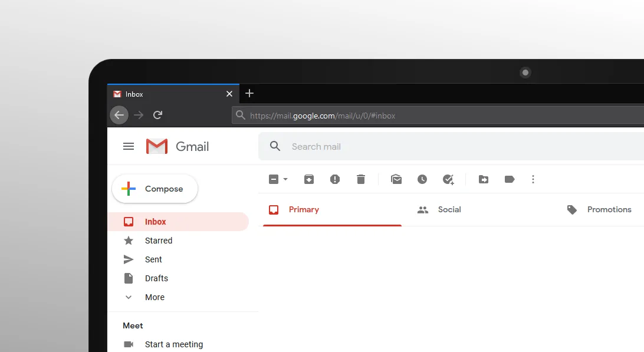The width and height of the screenshot is (644, 352).
Task: Delete selected mail with trash icon
Action: (x=360, y=179)
